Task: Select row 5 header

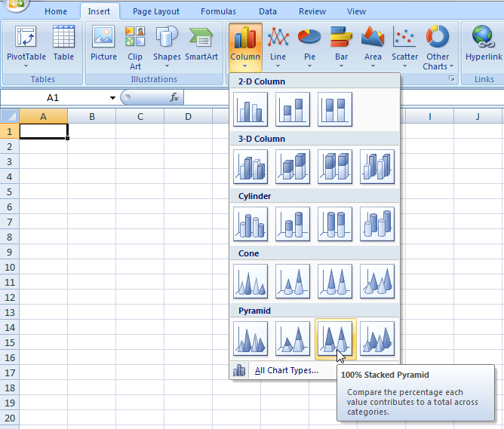Action: [x=9, y=192]
